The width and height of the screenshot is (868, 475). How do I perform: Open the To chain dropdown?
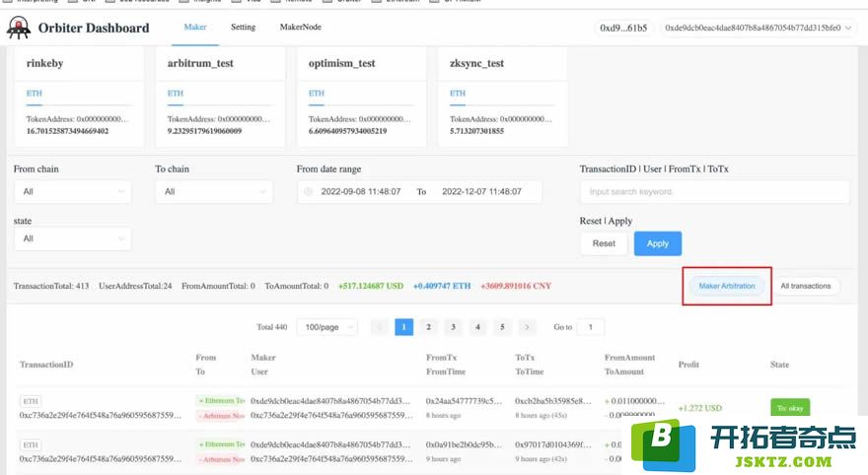pyautogui.click(x=214, y=191)
